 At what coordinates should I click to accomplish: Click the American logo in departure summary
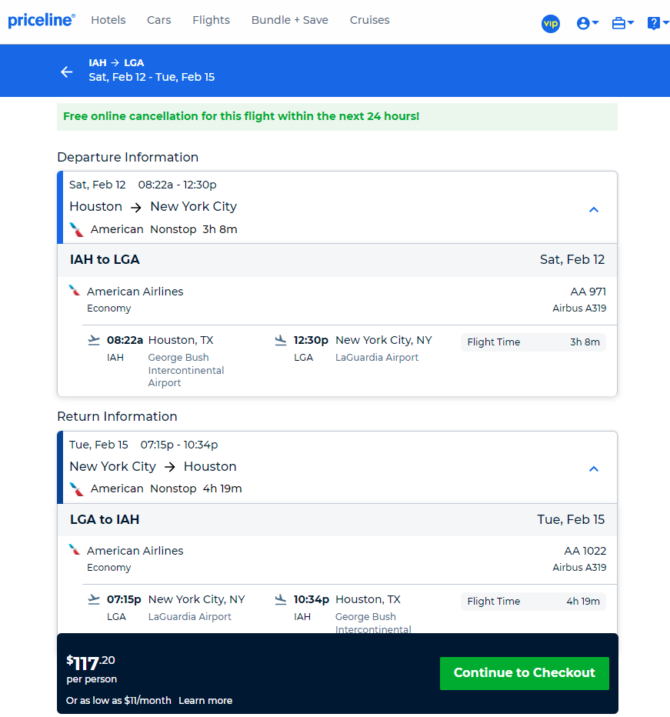(x=76, y=229)
